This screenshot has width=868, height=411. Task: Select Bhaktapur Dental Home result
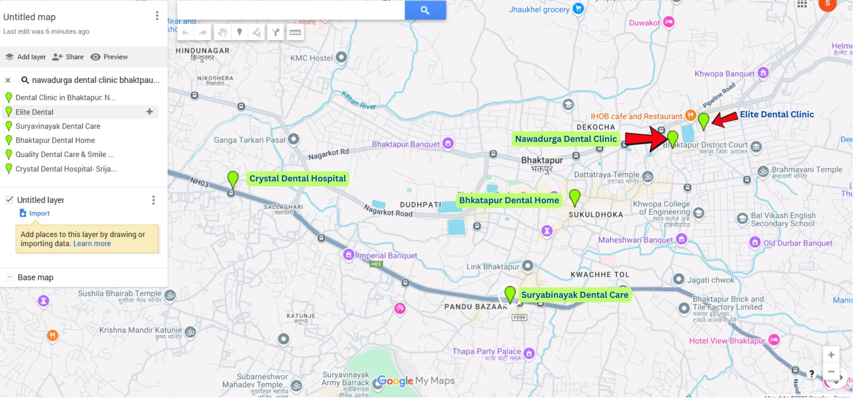click(x=55, y=140)
